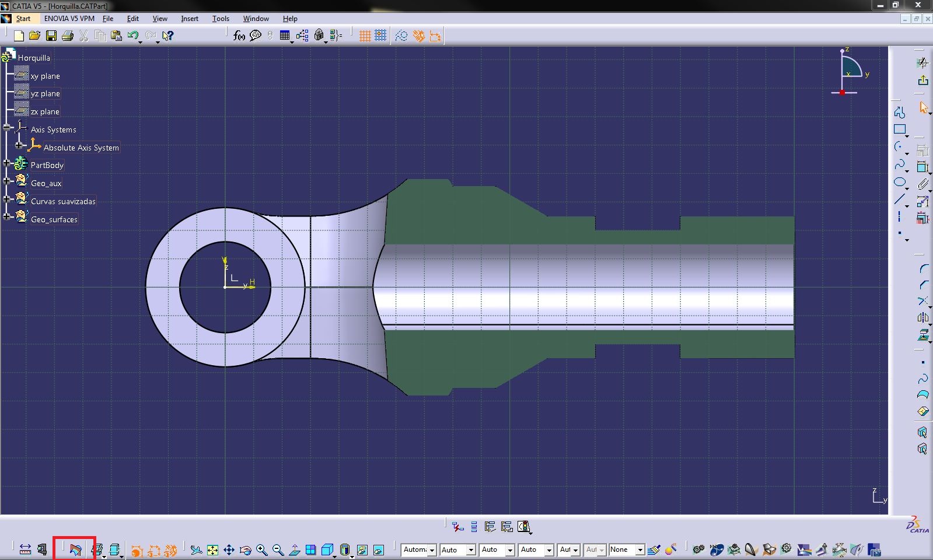Expand the Absolute Axis System node
The image size is (933, 560).
19,145
